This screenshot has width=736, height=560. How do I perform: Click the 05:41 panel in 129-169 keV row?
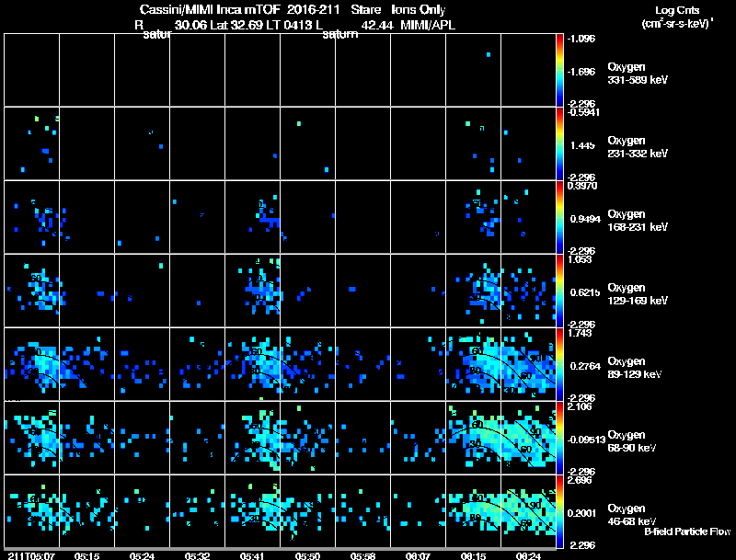[252, 291]
